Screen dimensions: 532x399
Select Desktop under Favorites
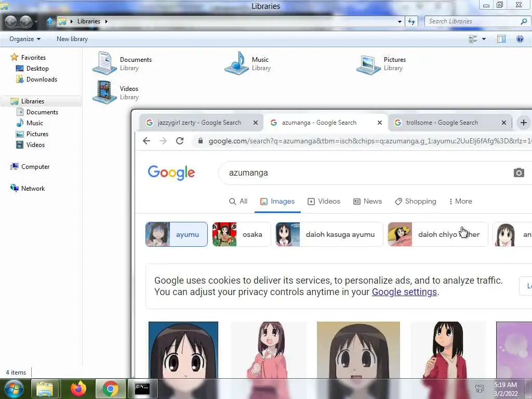point(37,69)
